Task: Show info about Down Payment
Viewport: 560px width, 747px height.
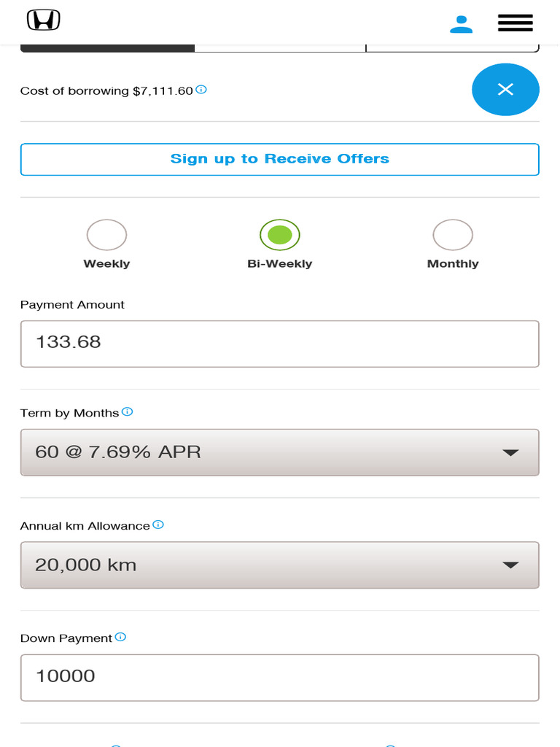Action: [x=121, y=637]
